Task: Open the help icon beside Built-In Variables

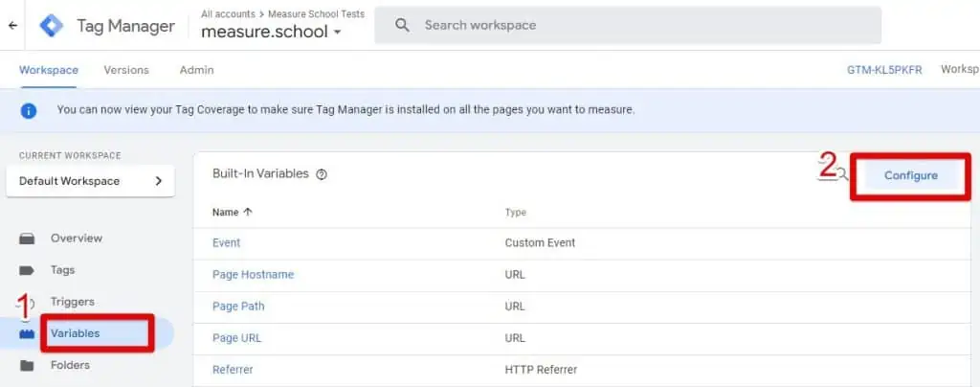Action: [322, 174]
